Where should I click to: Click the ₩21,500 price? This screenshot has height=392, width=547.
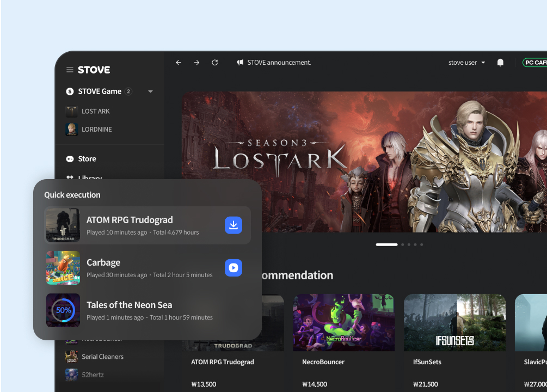426,384
